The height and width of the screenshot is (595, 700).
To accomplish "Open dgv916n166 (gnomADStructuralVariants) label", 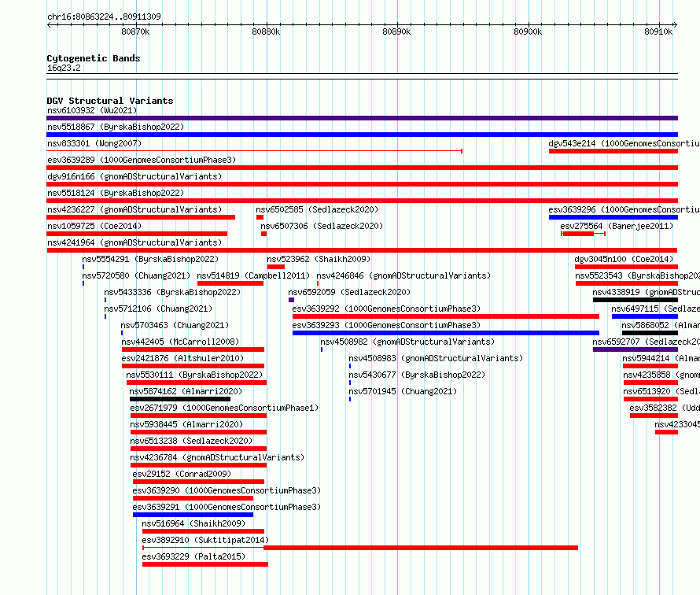I will [134, 176].
